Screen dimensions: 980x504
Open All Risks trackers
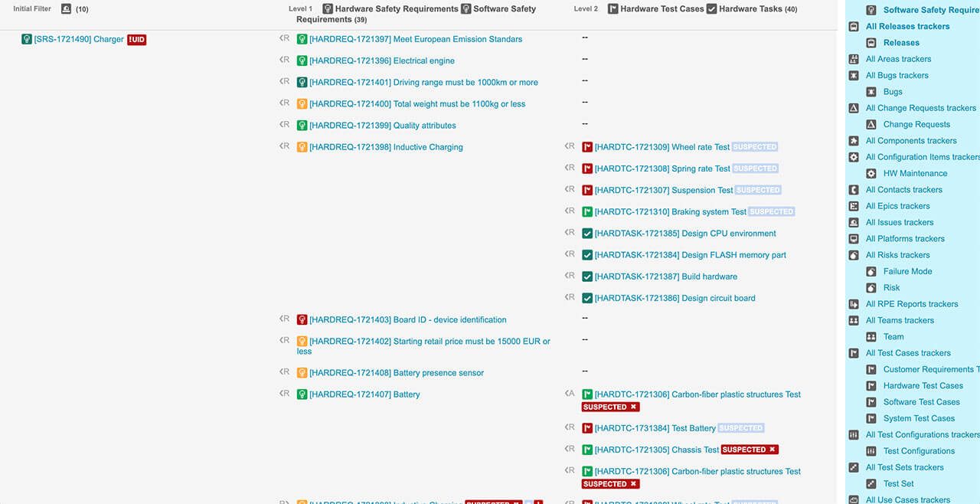click(897, 255)
